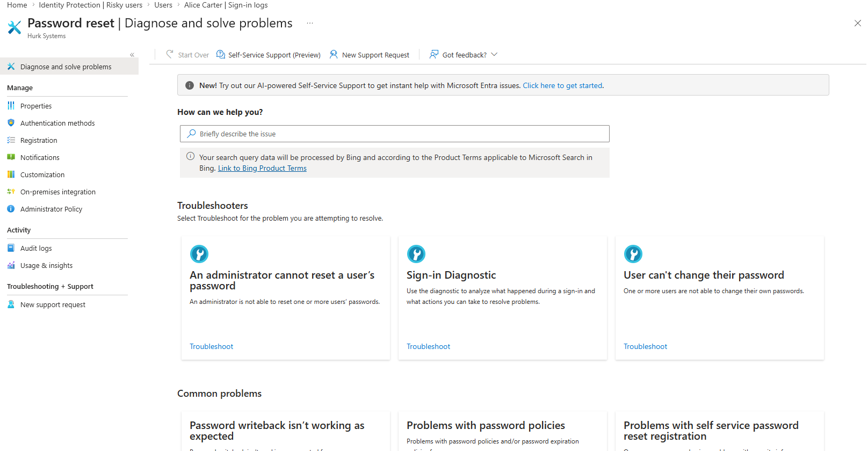Click the Got feedback person icon

[434, 54]
